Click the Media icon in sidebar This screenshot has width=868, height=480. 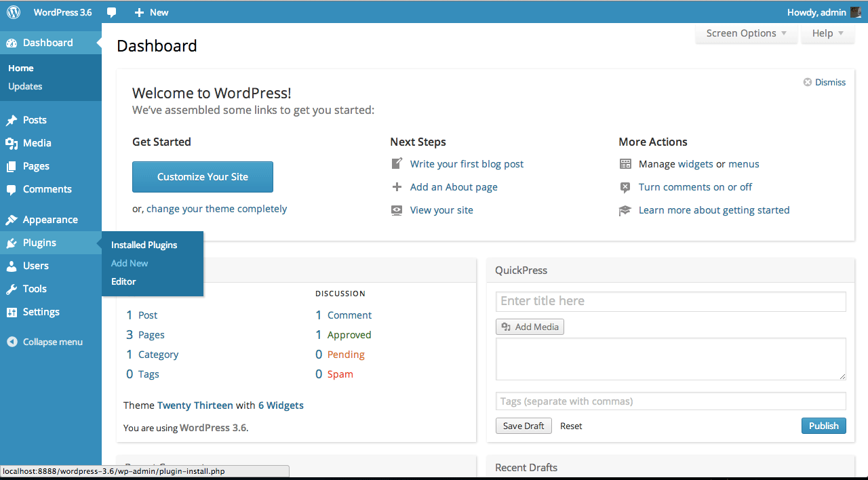[12, 143]
